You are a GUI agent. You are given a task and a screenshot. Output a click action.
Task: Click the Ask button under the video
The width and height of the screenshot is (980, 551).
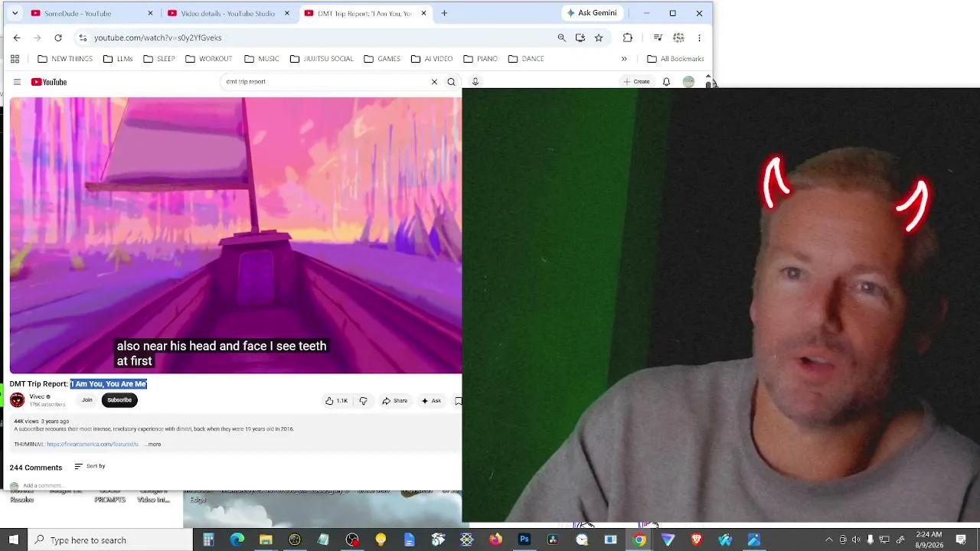[431, 400]
